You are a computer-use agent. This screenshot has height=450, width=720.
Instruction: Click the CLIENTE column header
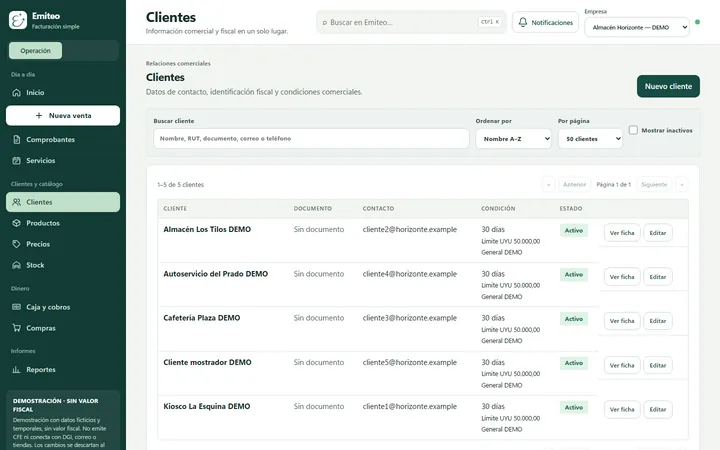(x=175, y=208)
